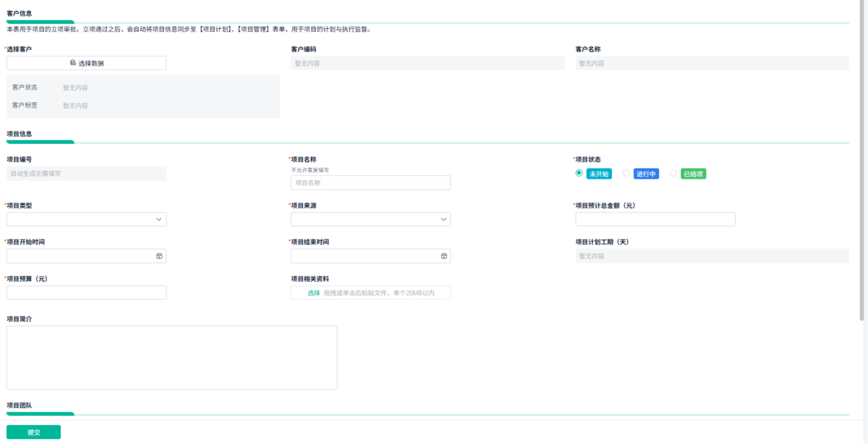Screen dimensions: 868x444
Task: Click the vertical scrollbar on the right
Action: [861, 159]
